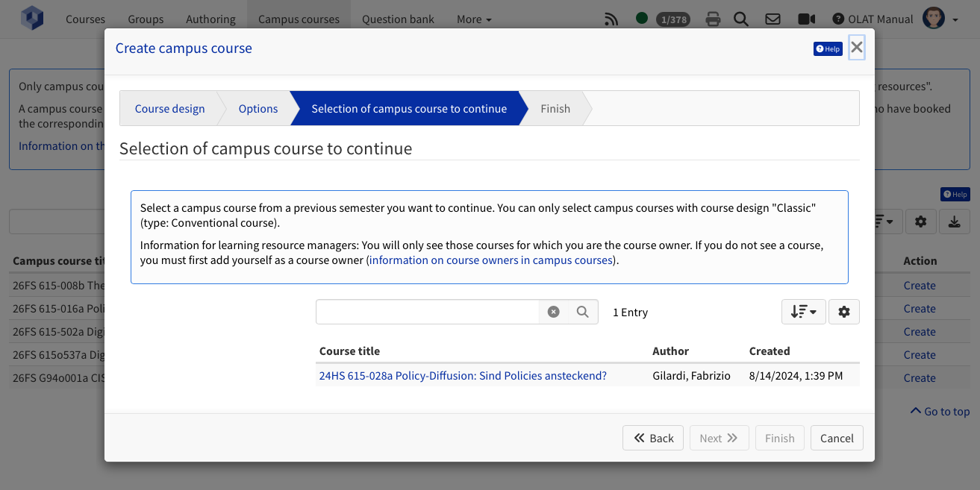Image resolution: width=980 pixels, height=490 pixels.
Task: Select the 24HS 615-028a Policy-Diffusion course
Action: pos(463,376)
